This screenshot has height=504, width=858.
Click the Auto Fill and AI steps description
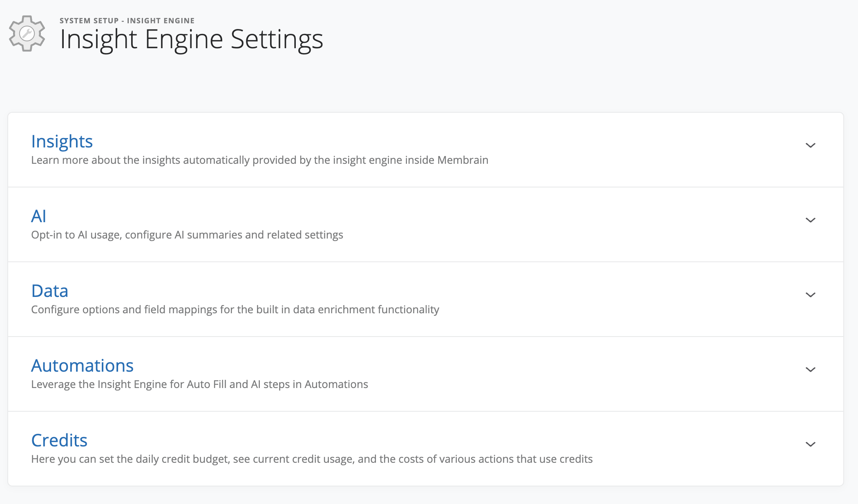[199, 384]
